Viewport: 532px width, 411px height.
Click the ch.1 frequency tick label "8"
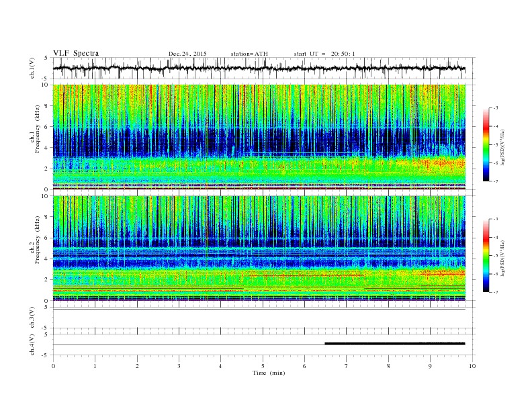coord(47,106)
